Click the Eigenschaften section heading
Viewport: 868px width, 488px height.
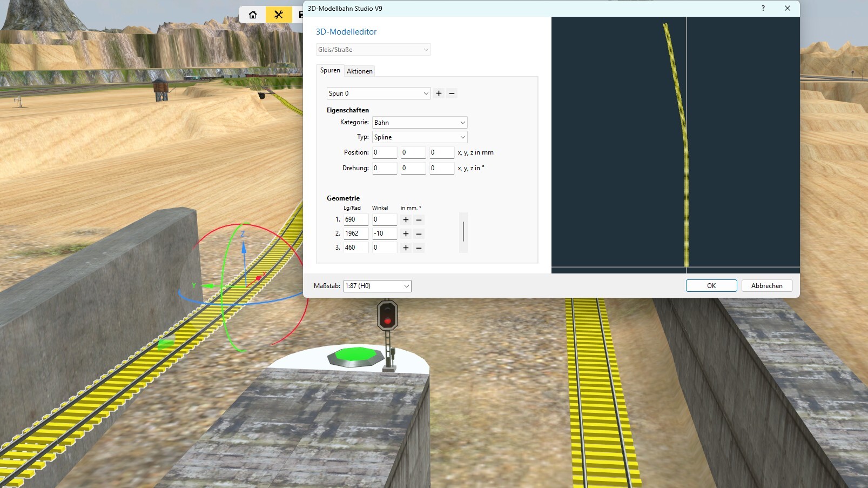pyautogui.click(x=348, y=110)
